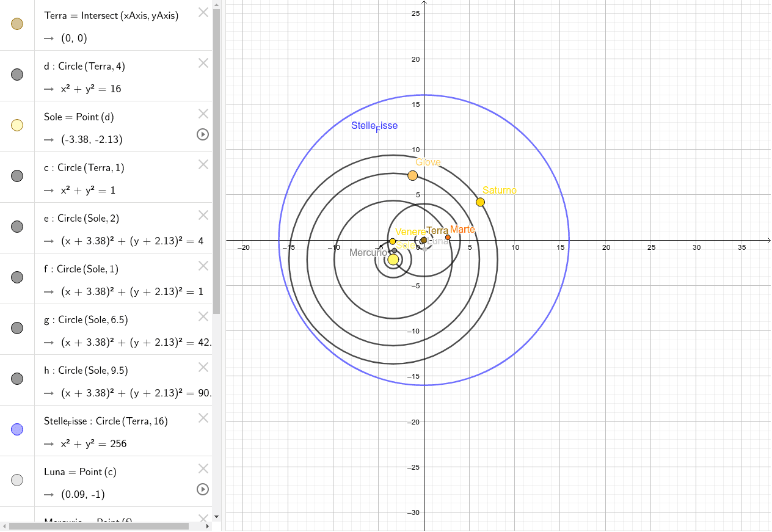Toggle visibility of Luna point
Screen dimensions: 772x532
(17, 480)
